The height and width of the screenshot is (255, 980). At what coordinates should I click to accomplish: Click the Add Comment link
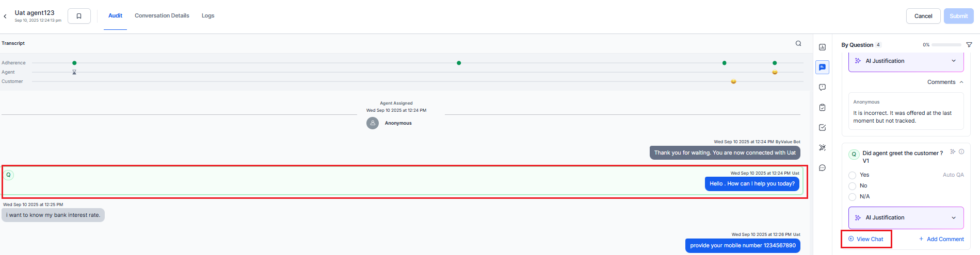point(941,239)
